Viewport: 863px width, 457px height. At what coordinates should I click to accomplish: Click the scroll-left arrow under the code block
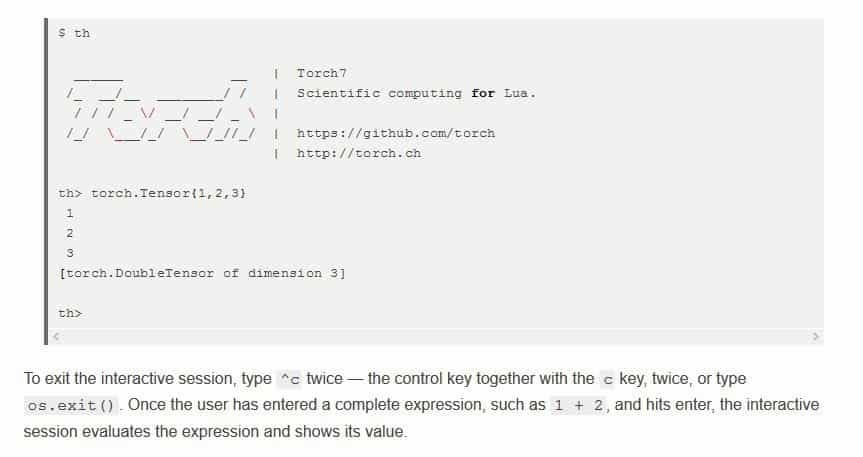pyautogui.click(x=57, y=336)
